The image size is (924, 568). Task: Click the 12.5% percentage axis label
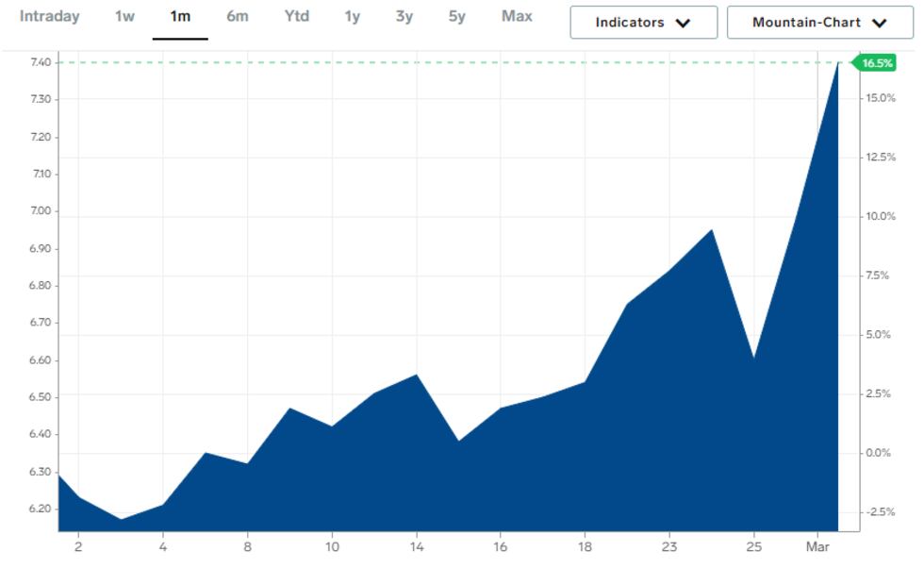coord(881,157)
